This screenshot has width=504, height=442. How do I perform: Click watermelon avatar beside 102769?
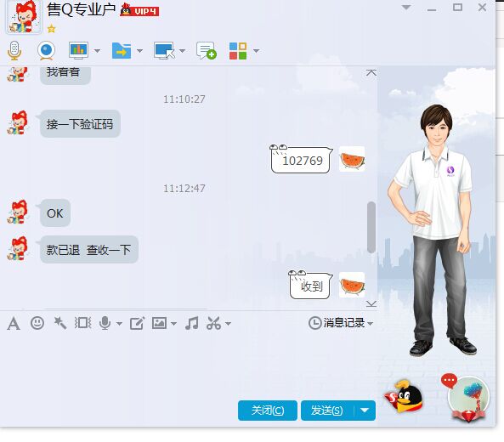click(x=352, y=159)
